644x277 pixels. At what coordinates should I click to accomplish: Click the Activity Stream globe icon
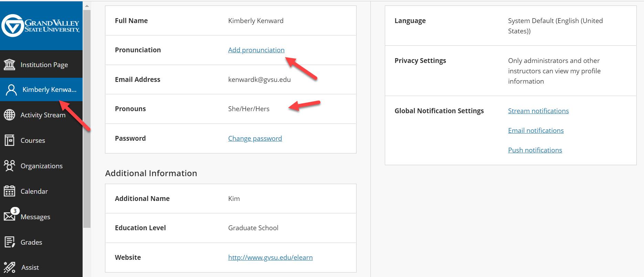10,115
